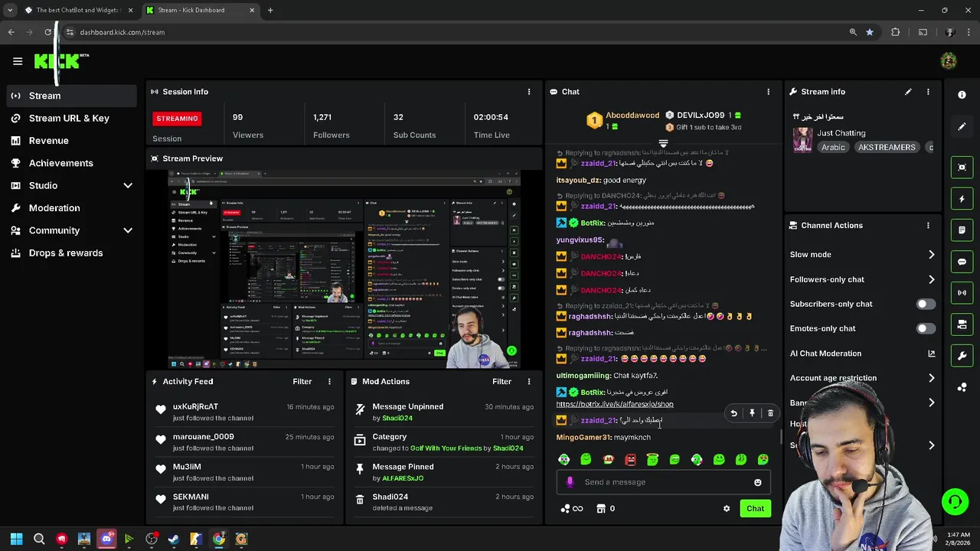Open Slow mode options arrow

tap(931, 255)
